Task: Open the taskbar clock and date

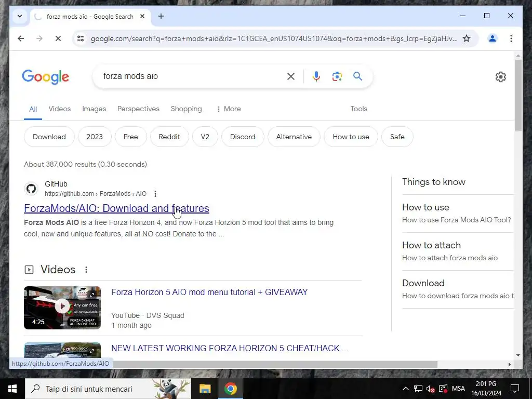Action: click(486, 389)
